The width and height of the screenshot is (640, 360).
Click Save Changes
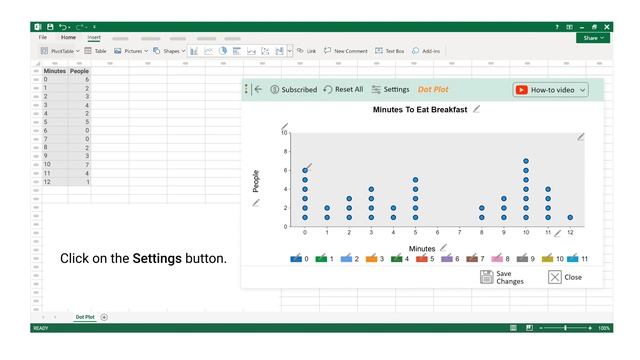tap(502, 277)
